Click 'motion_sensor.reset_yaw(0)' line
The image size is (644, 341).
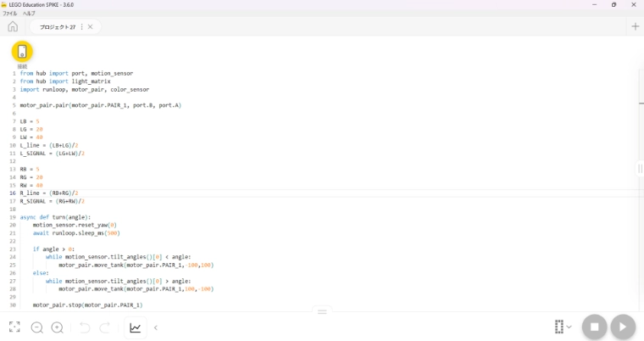coord(75,225)
